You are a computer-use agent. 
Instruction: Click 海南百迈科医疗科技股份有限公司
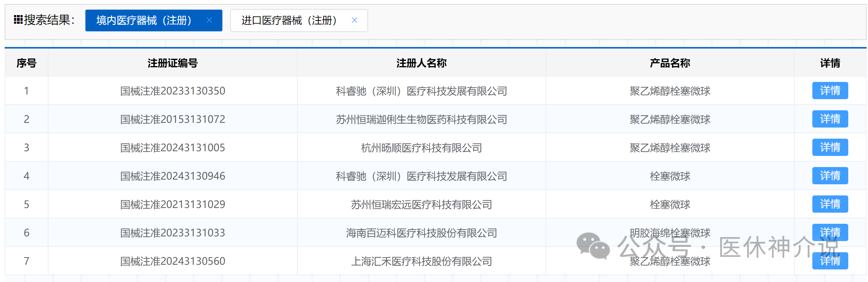click(422, 233)
